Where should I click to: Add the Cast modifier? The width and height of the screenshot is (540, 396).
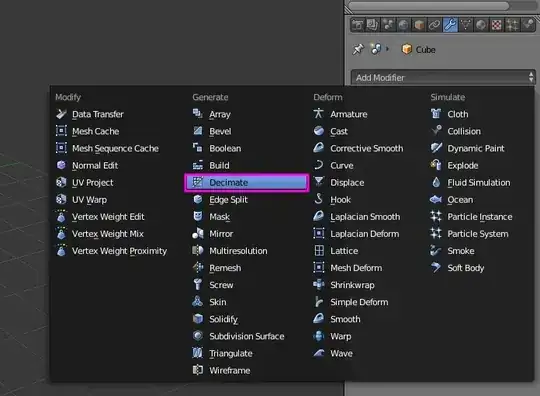tap(331, 131)
